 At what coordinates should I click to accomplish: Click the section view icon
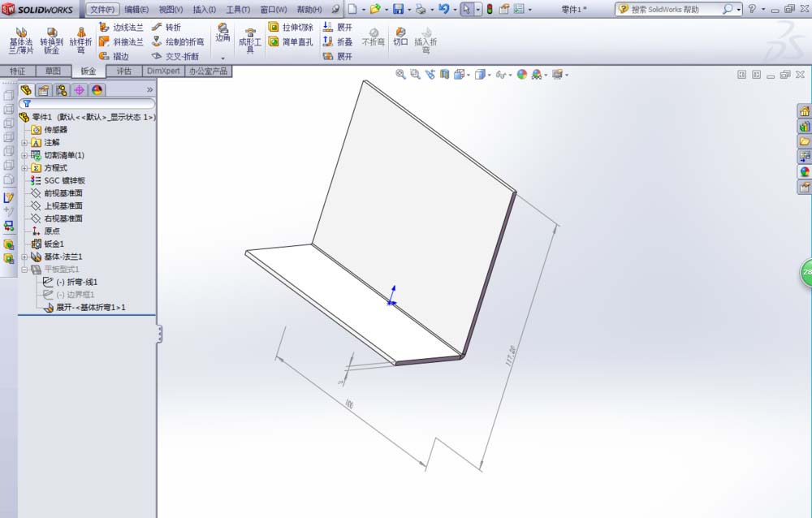(444, 75)
